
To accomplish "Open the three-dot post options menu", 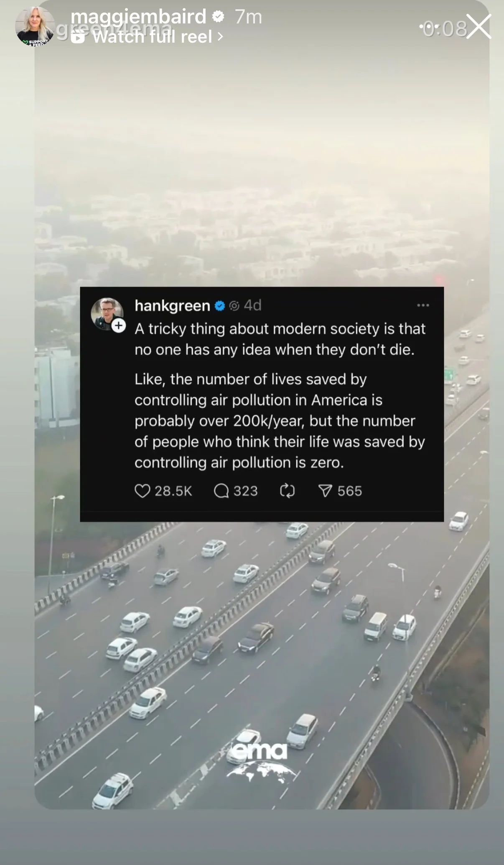I will [423, 305].
